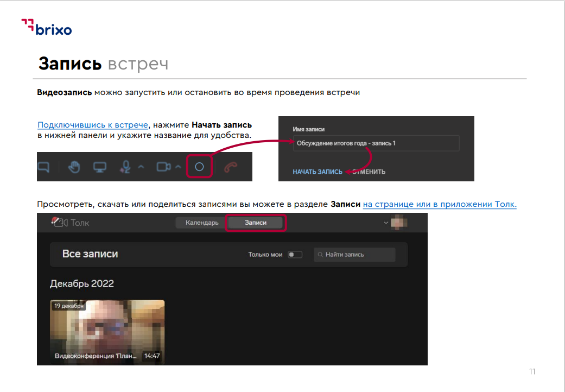Toggle the microphone icon
This screenshot has width=565, height=392.
coord(126,167)
